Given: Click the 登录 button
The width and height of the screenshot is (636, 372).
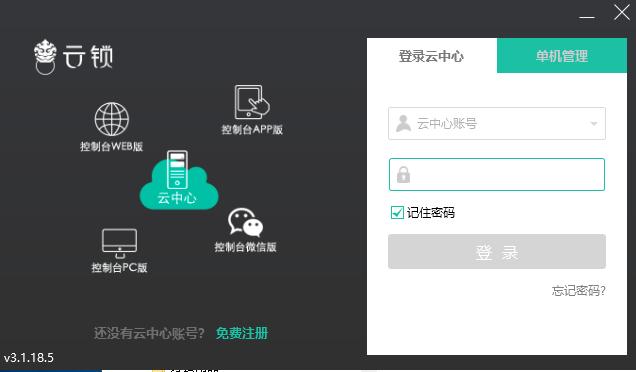Looking at the screenshot, I should [x=497, y=252].
